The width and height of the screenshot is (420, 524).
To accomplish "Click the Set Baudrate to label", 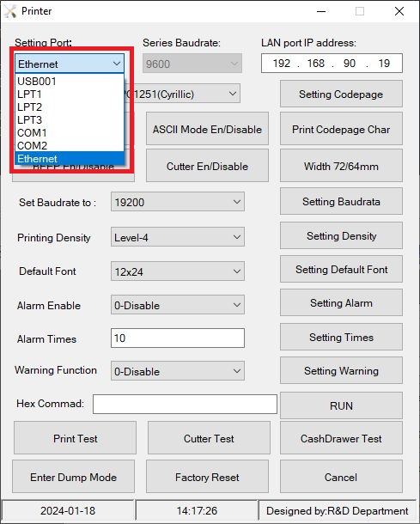I will [58, 202].
